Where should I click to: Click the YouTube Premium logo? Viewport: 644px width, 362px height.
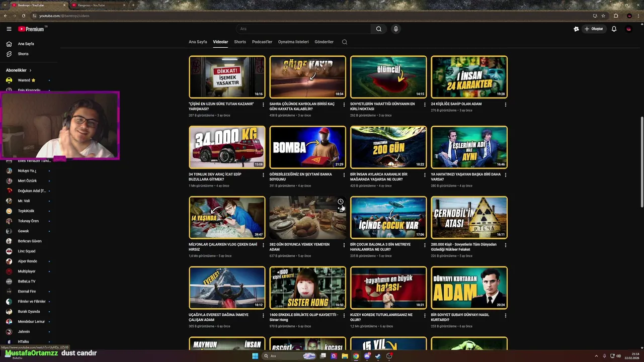click(x=31, y=29)
